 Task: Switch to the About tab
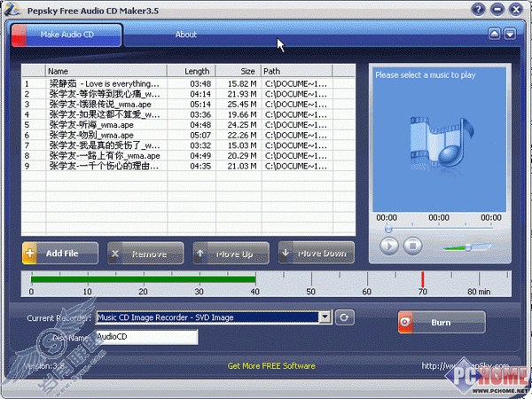tap(186, 35)
